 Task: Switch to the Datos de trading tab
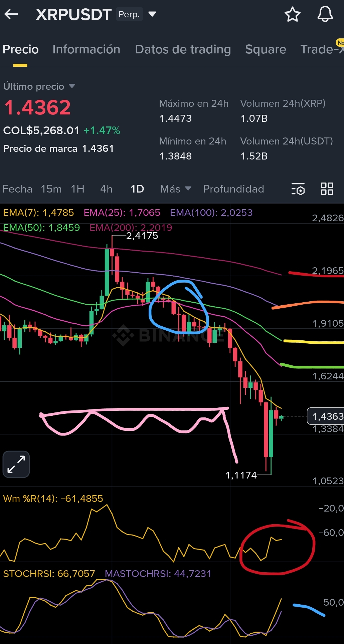[x=183, y=49]
